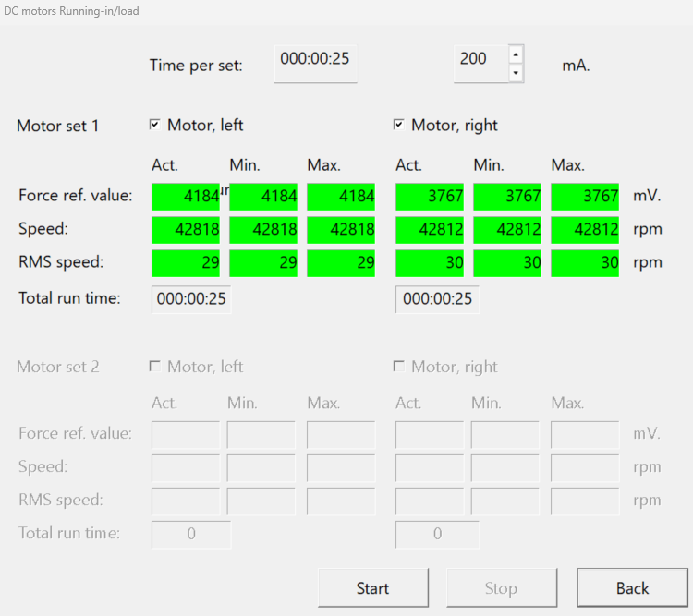Screen dimensions: 693x616
Task: Click right motor Max. speed 42812
Action: coord(585,230)
